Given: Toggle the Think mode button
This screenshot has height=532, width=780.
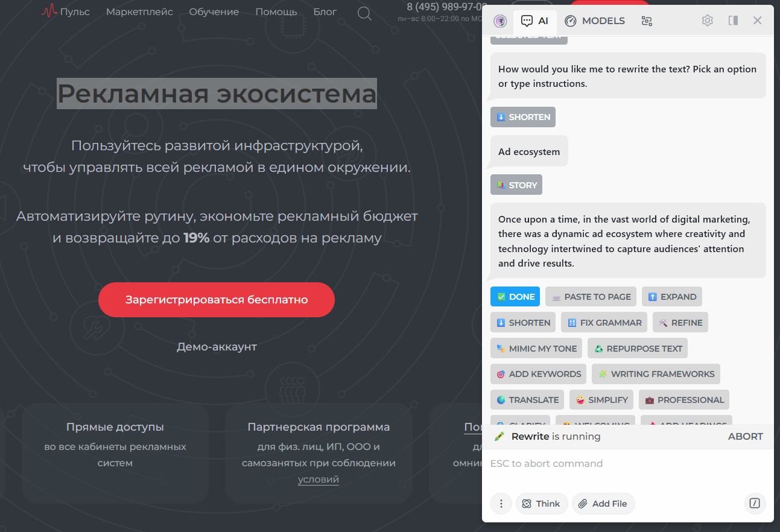Looking at the screenshot, I should [541, 504].
